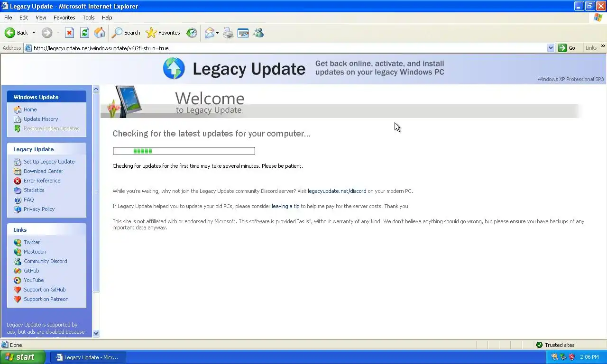
Task: Click the Print toolbar icon
Action: coord(228,33)
